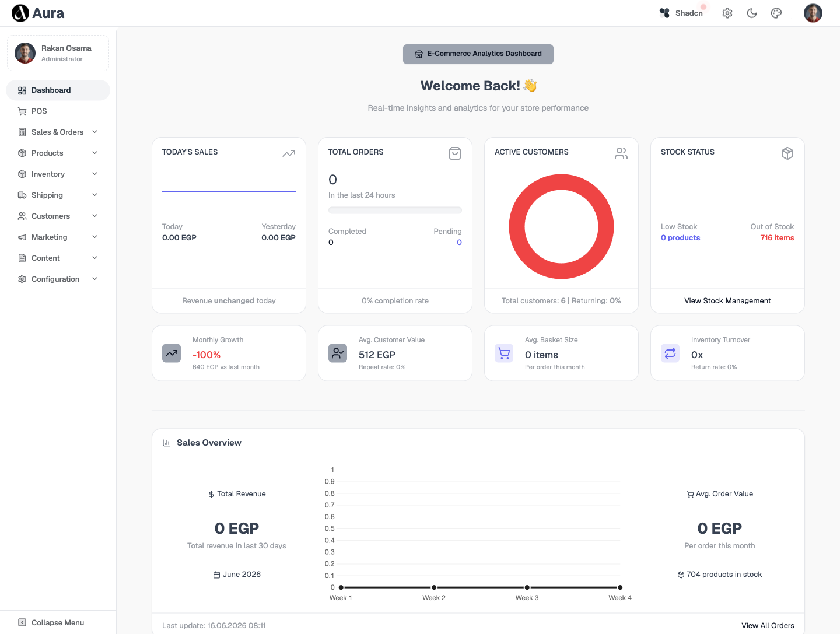Screen dimensions: 840x634
Task: Click the Inventory cube icon
Action: (22, 174)
